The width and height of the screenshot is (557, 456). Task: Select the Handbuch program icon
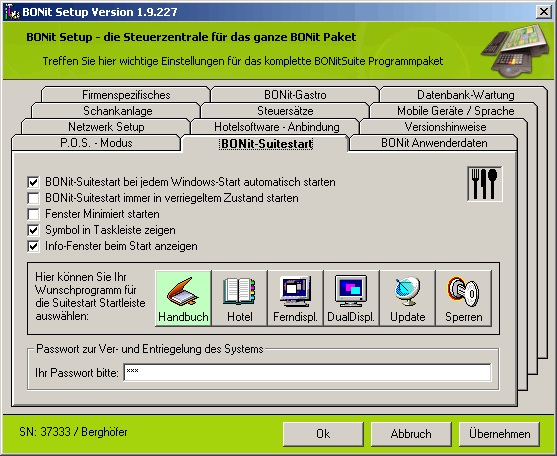click(183, 298)
